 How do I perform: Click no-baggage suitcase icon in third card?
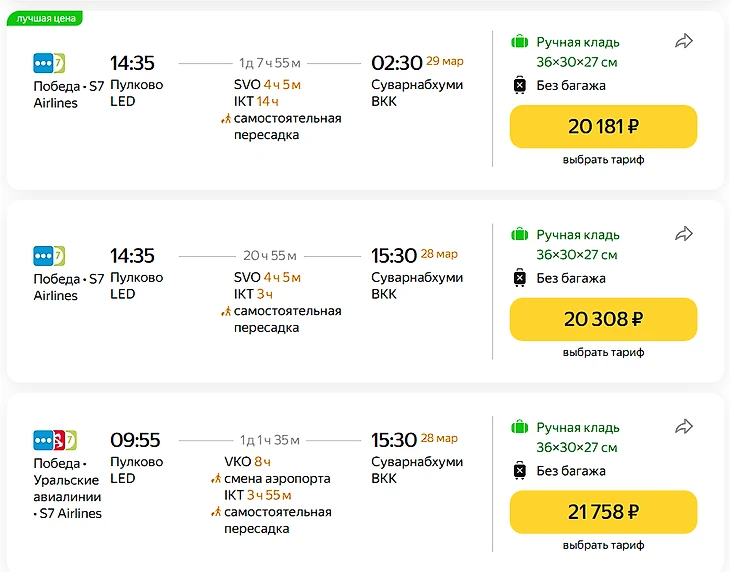519,471
